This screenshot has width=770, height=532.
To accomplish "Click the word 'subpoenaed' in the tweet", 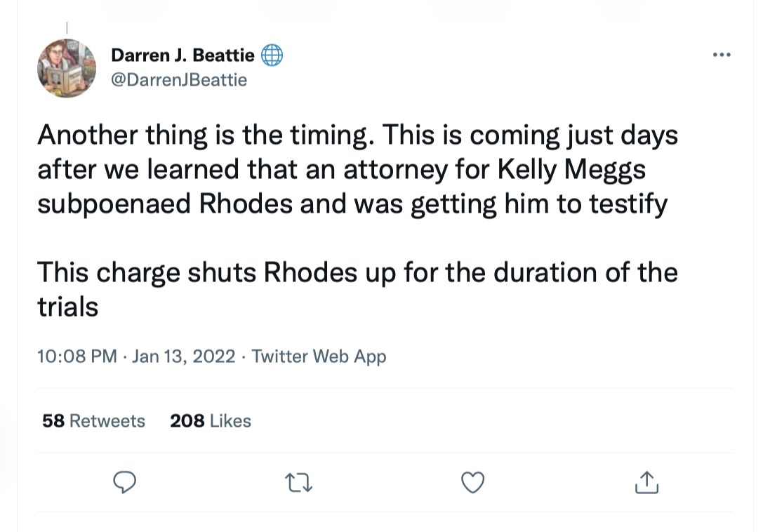I will tap(114, 204).
